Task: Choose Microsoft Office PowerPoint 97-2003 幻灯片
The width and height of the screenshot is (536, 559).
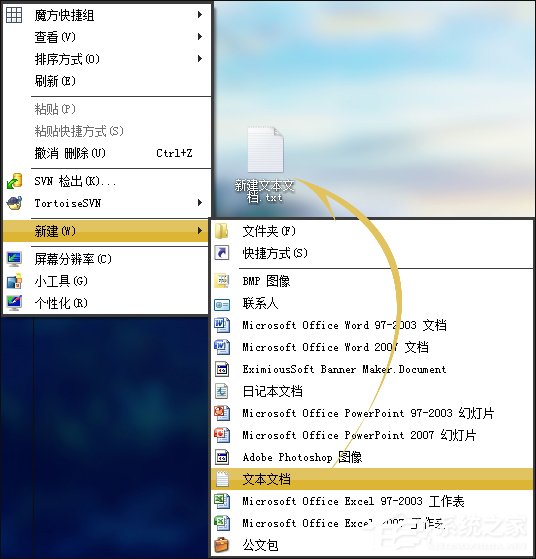Action: (x=372, y=413)
